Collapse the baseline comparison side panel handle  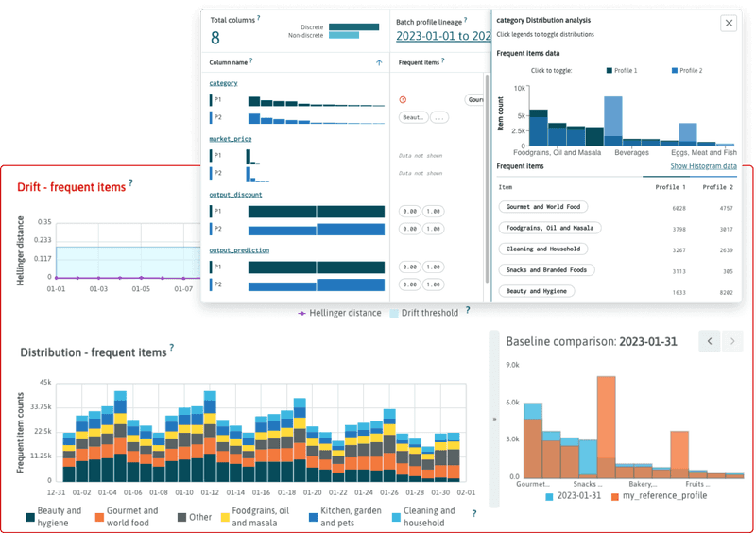coord(492,417)
